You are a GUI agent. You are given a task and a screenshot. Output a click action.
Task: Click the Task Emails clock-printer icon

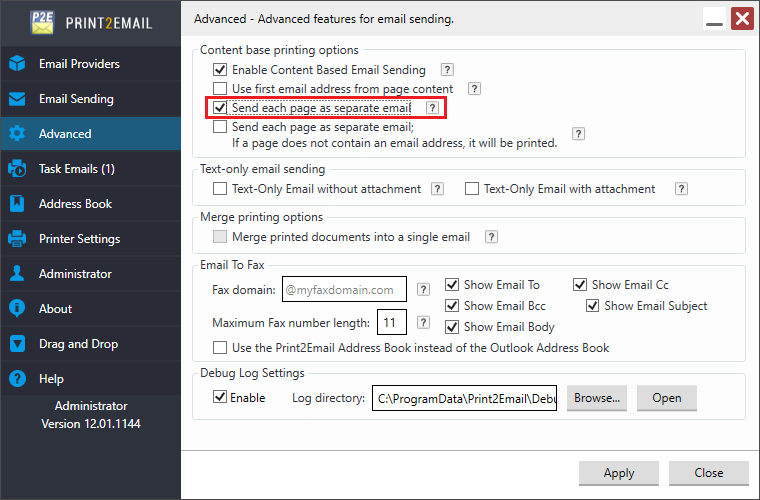17,169
